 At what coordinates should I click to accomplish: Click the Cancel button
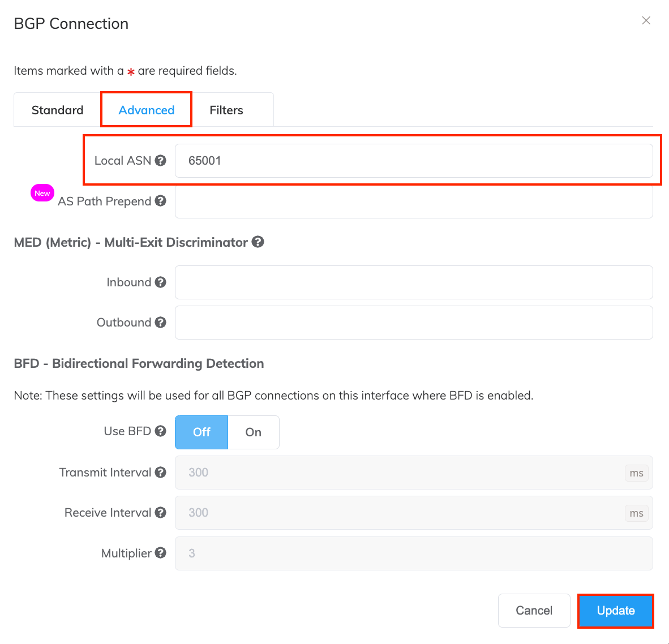click(534, 610)
